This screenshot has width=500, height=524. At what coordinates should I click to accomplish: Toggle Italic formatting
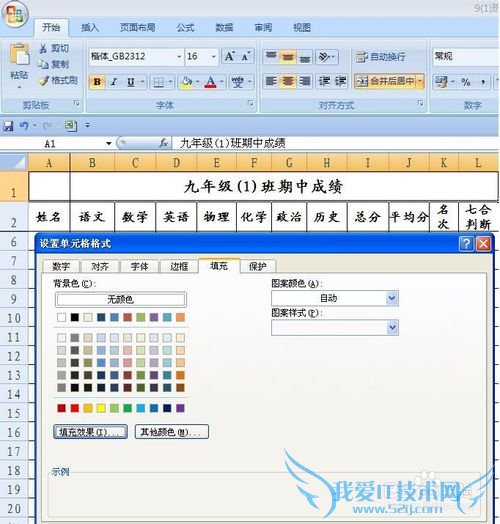(114, 82)
